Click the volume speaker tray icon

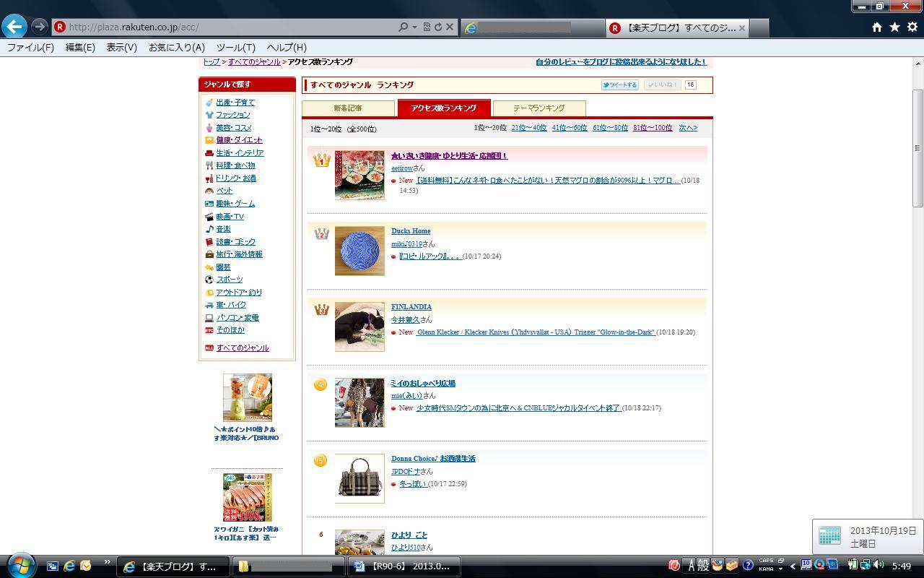[x=878, y=565]
